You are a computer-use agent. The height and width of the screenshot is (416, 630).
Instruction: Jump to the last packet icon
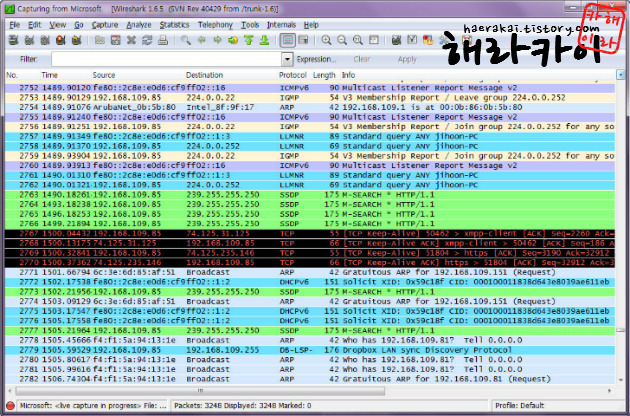pos(264,40)
